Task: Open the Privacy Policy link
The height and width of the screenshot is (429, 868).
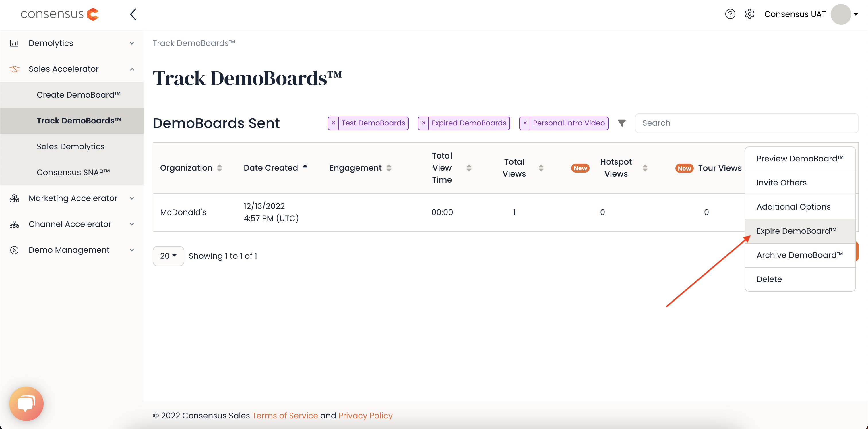Action: pos(365,416)
